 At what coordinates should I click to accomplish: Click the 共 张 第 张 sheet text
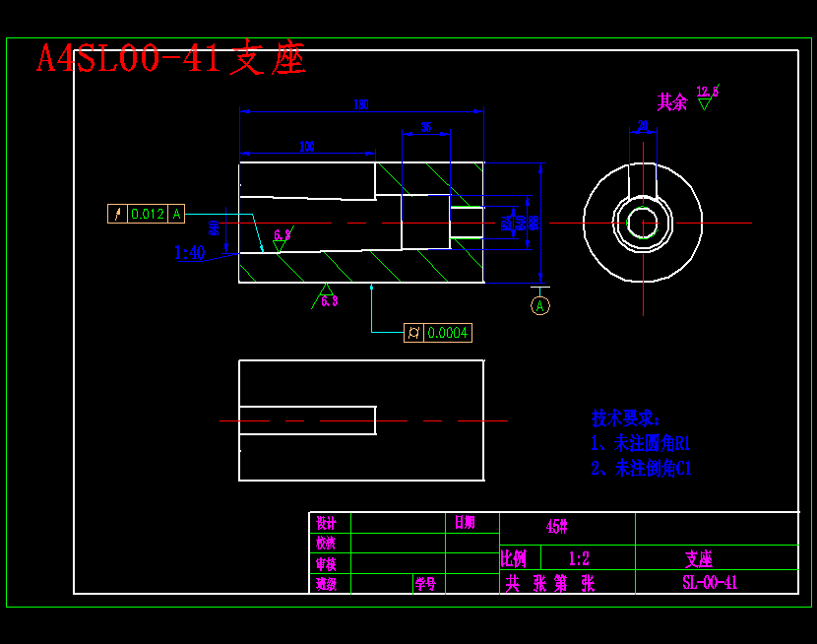coord(549,583)
